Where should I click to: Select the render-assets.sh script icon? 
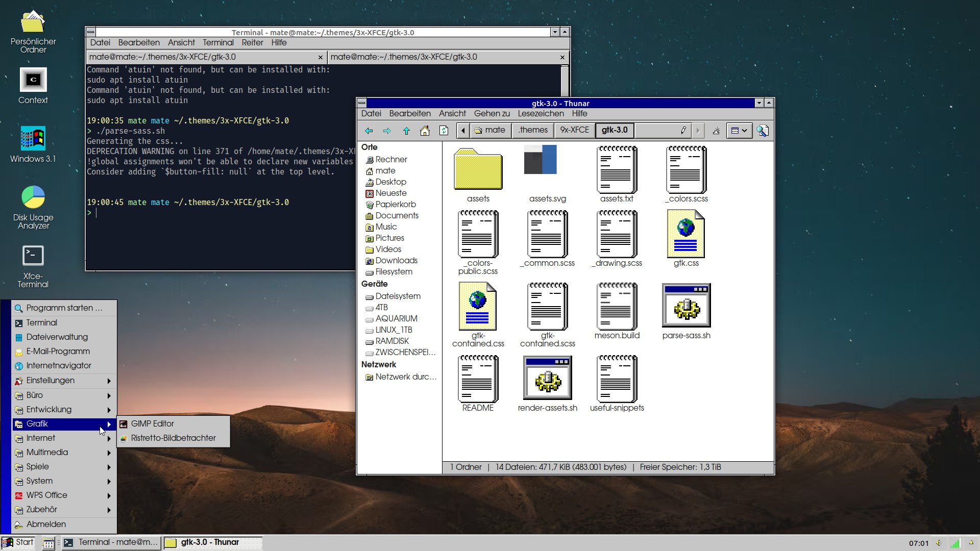(547, 378)
